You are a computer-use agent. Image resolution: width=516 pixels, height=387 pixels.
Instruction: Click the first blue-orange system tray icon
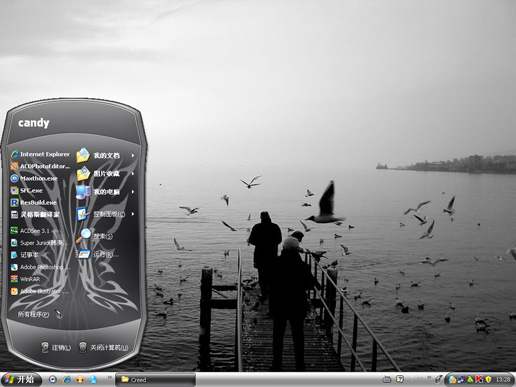click(x=452, y=380)
